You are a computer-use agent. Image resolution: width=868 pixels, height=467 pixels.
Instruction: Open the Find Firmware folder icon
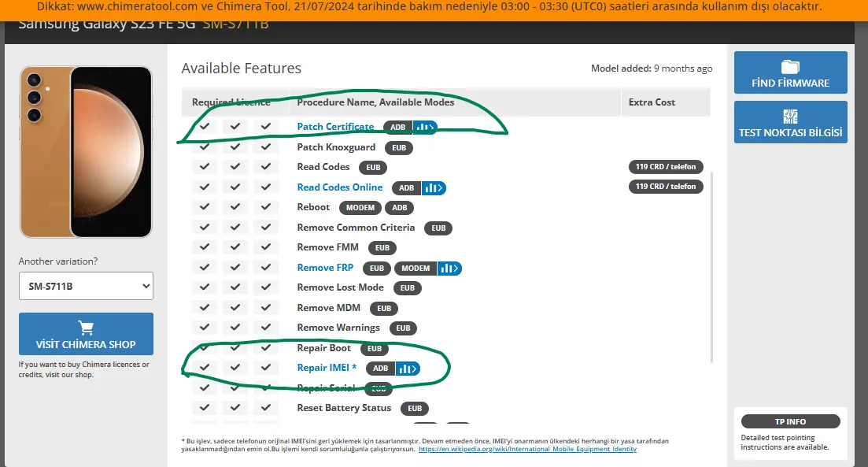click(x=790, y=67)
